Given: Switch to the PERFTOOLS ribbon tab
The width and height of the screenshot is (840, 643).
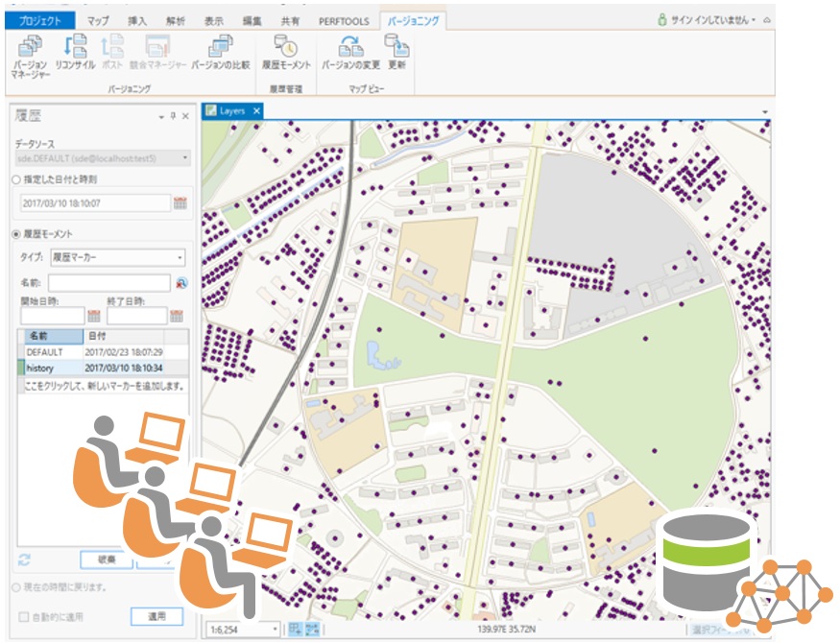Looking at the screenshot, I should point(344,21).
